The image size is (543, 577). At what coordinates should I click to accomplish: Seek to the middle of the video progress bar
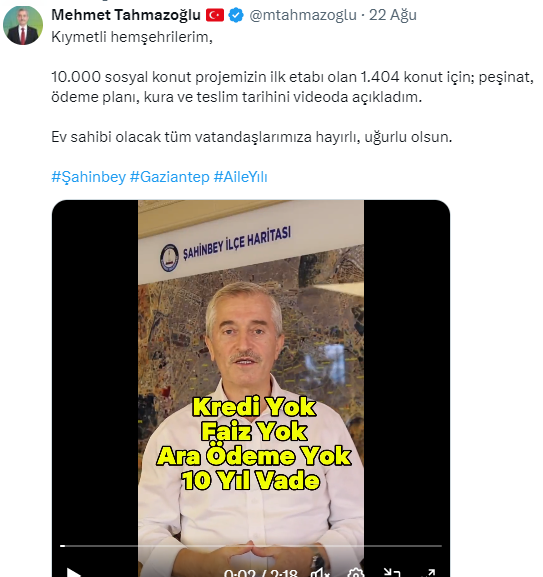[251, 546]
